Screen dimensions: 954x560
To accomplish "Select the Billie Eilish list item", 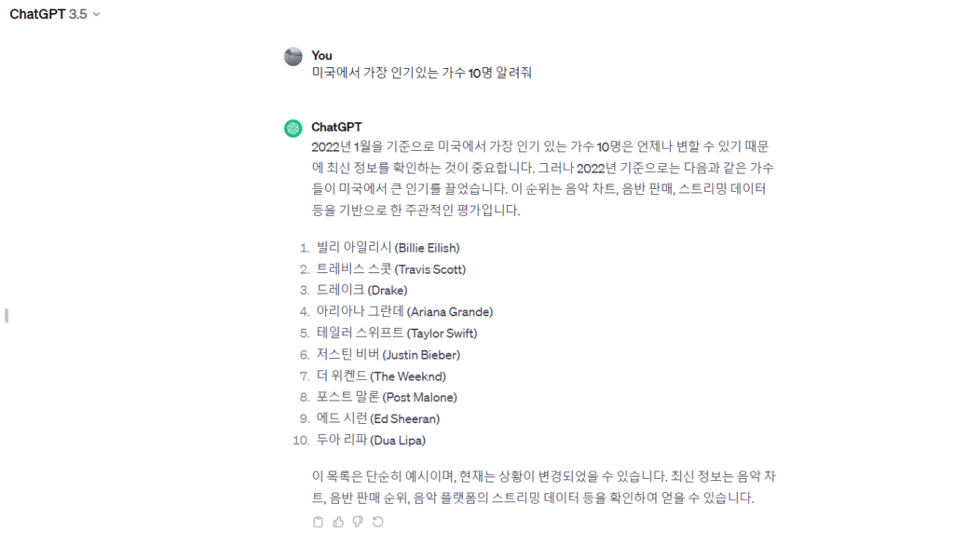I will point(388,248).
